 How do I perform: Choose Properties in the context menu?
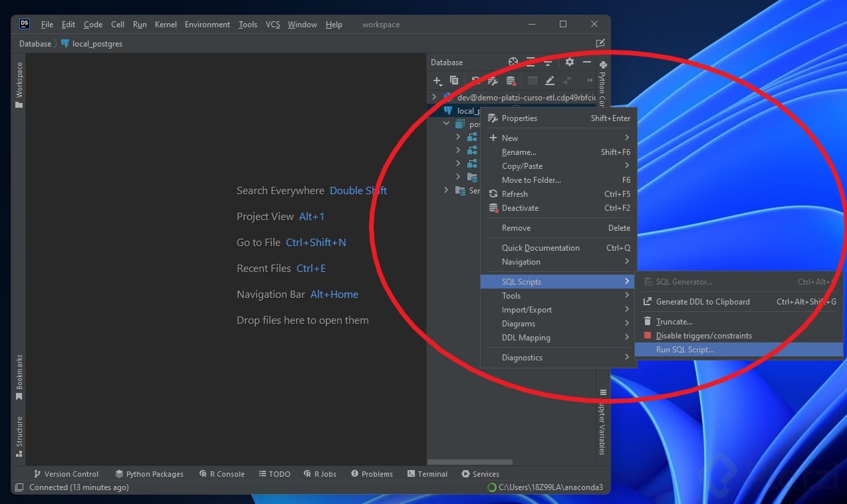click(x=558, y=118)
